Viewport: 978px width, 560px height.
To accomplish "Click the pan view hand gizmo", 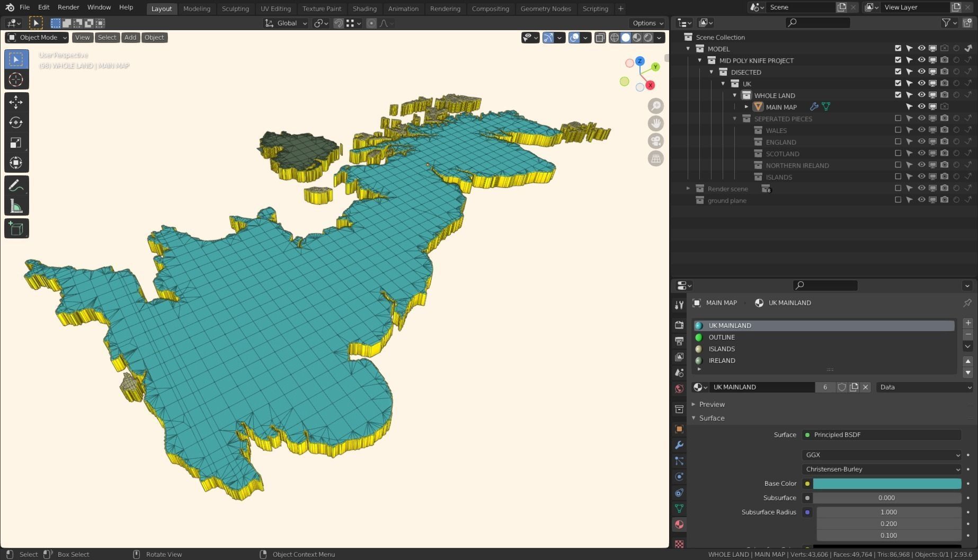I will pyautogui.click(x=656, y=123).
